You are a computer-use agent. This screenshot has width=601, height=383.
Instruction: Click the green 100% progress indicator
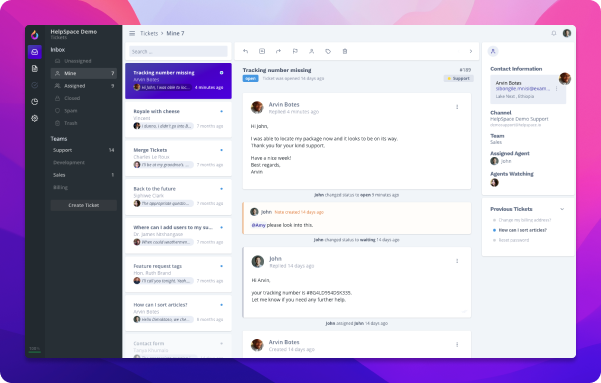click(34, 350)
